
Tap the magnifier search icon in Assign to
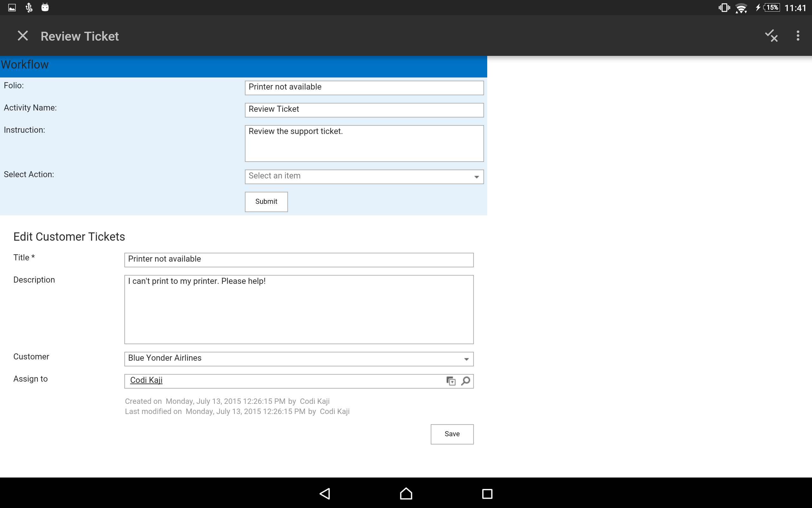(465, 381)
